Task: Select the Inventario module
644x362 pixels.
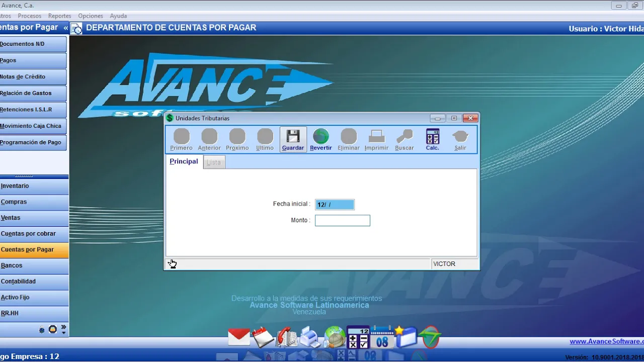Action: (x=34, y=186)
